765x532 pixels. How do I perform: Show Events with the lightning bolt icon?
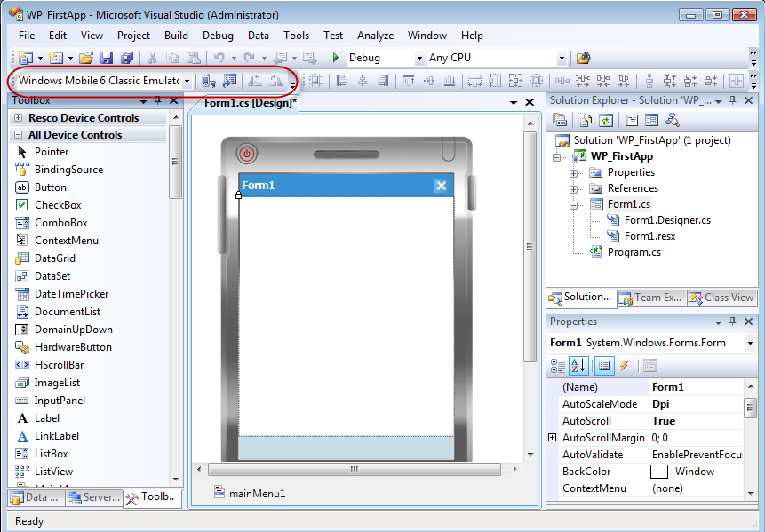[x=624, y=365]
